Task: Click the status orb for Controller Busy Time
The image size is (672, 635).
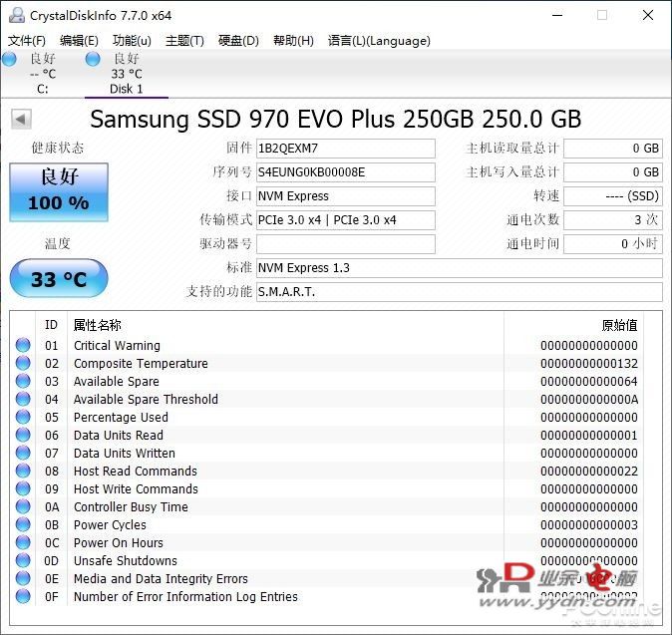Action: pos(23,506)
